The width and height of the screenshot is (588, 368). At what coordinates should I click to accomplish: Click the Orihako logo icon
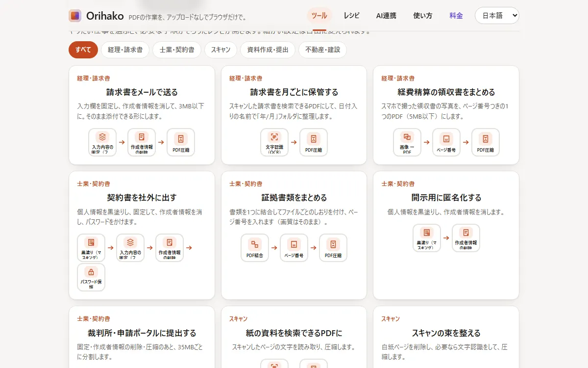[x=75, y=16]
